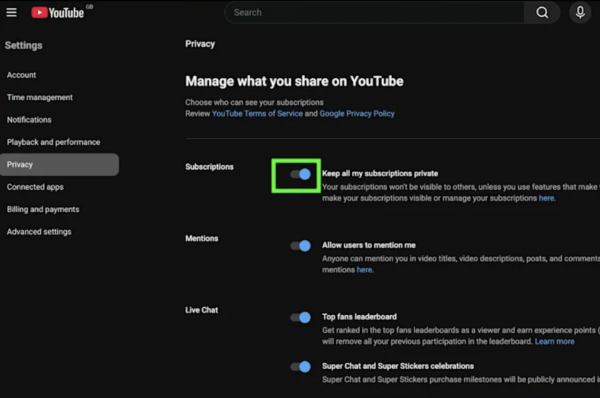Viewport: 600px width, 398px height.
Task: Toggle Top fans leaderboard switch
Action: (x=300, y=317)
